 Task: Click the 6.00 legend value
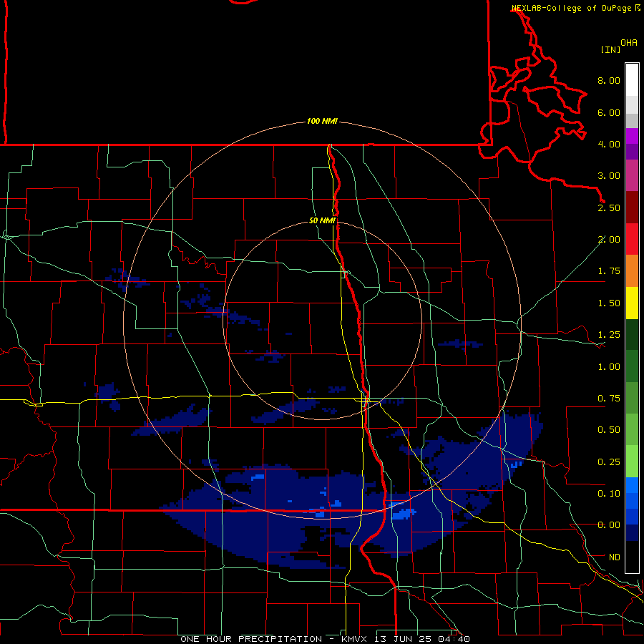tap(609, 112)
